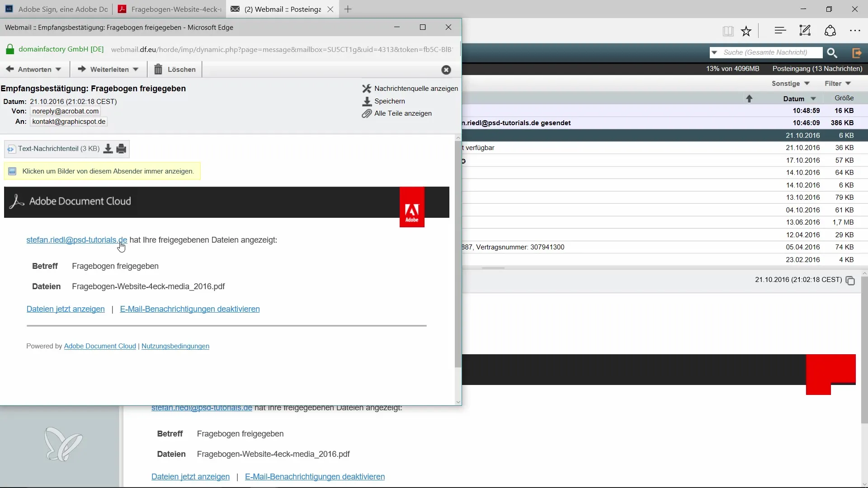The height and width of the screenshot is (488, 868).
Task: Open Edge more actions menu
Action: [855, 31]
